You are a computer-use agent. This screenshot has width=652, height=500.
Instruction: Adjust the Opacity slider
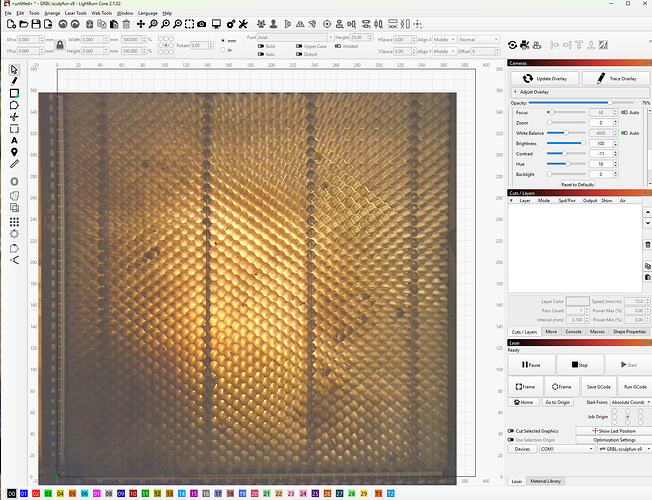(x=580, y=102)
